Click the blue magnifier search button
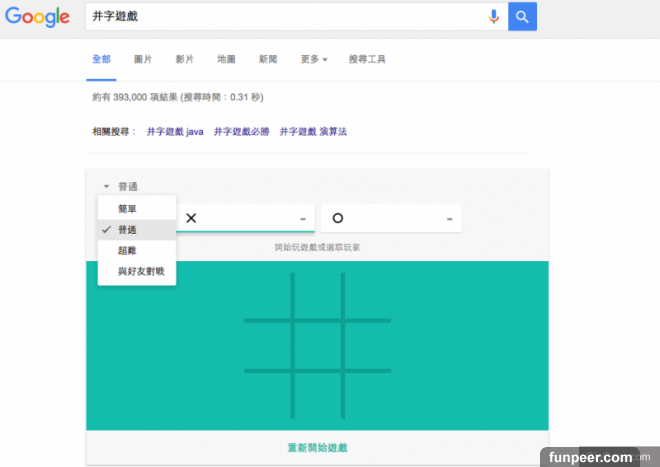The width and height of the screenshot is (660, 467). pyautogui.click(x=522, y=16)
